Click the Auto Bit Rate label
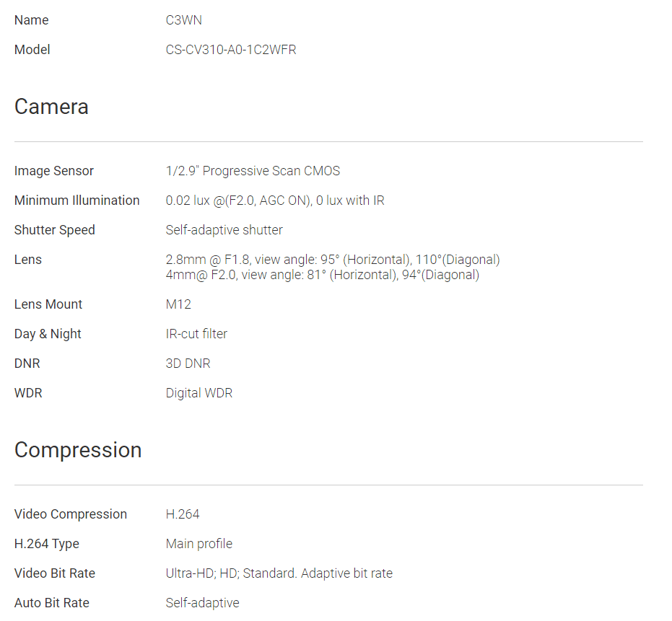The height and width of the screenshot is (621, 672). click(52, 603)
